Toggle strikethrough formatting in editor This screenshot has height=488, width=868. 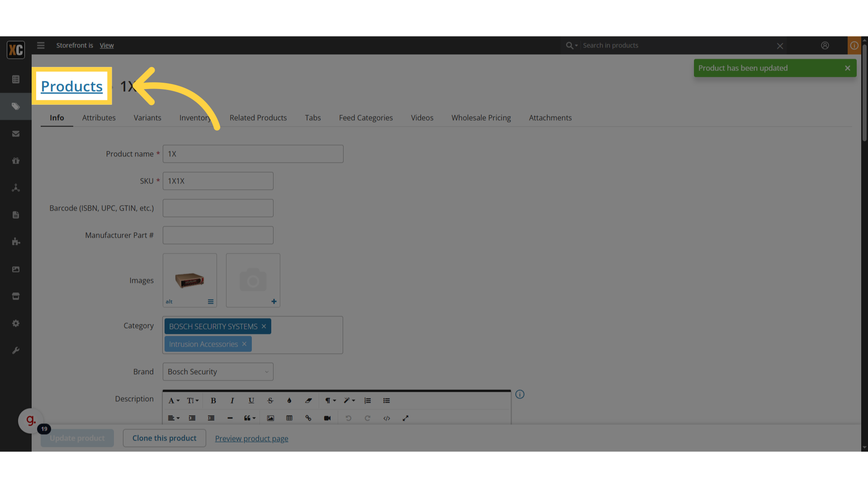[270, 400]
